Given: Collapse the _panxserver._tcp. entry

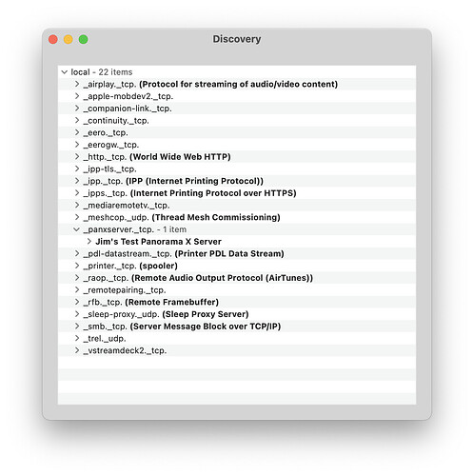Looking at the screenshot, I should (x=76, y=229).
